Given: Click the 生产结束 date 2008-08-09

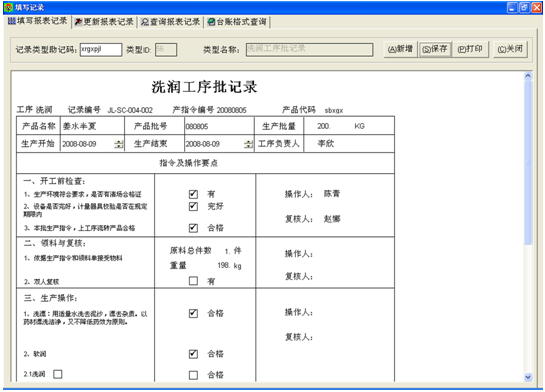Looking at the screenshot, I should 202,144.
